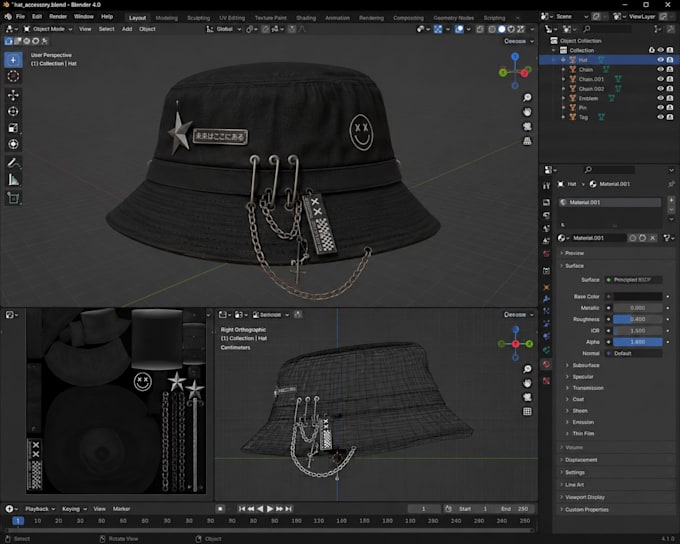Toggle camera view in main viewport
Viewport: 680px width, 544px height.
click(x=527, y=126)
